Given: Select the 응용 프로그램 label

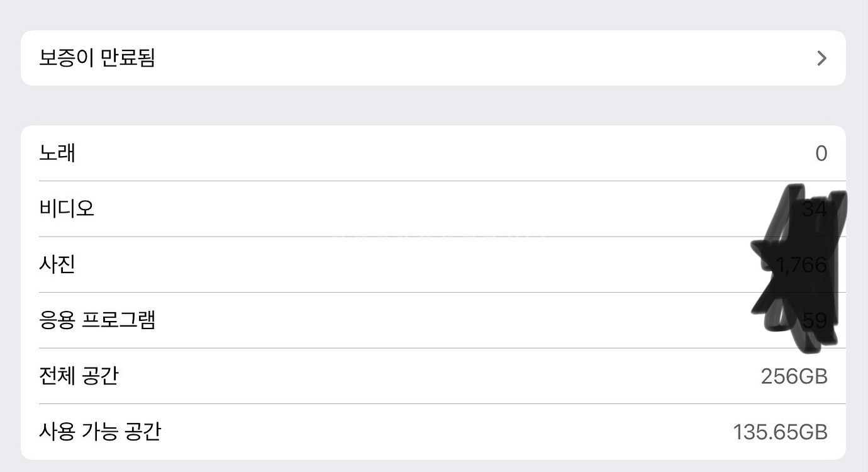Looking at the screenshot, I should [x=97, y=320].
